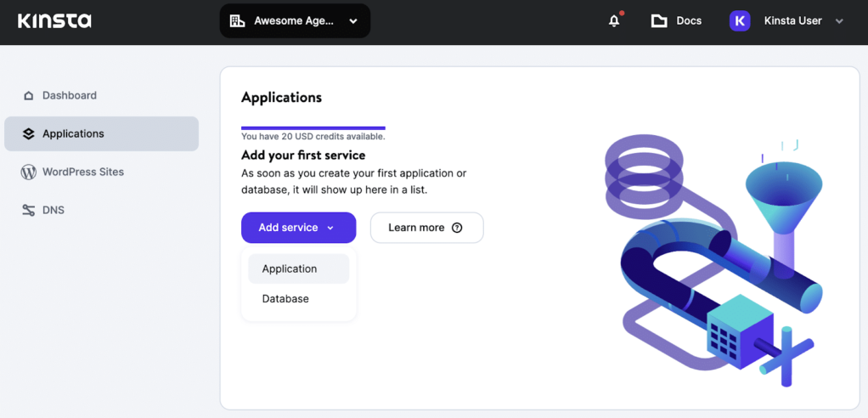Open the notifications bell
Viewport: 868px width, 418px height.
(x=614, y=21)
